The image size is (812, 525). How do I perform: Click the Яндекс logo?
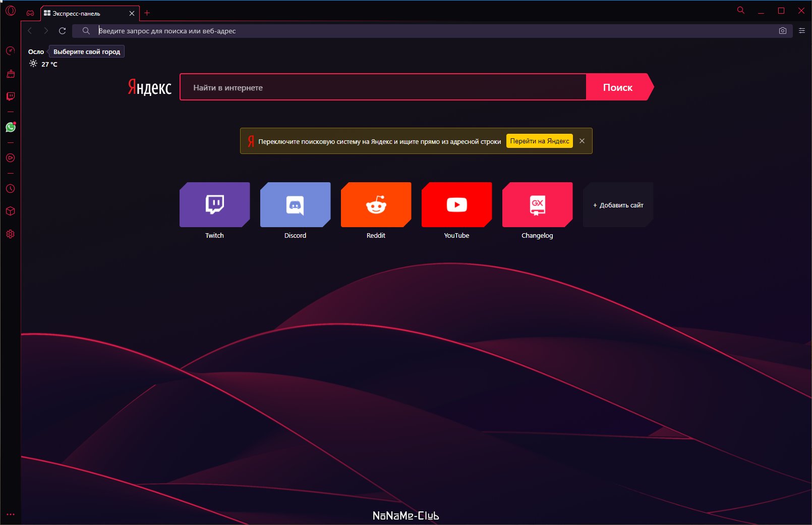(149, 87)
